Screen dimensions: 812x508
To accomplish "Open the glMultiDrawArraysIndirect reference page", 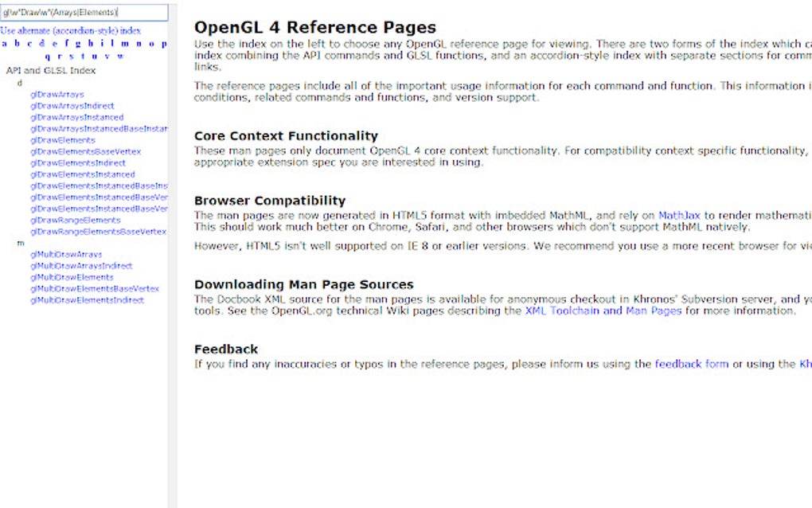I will 81,266.
